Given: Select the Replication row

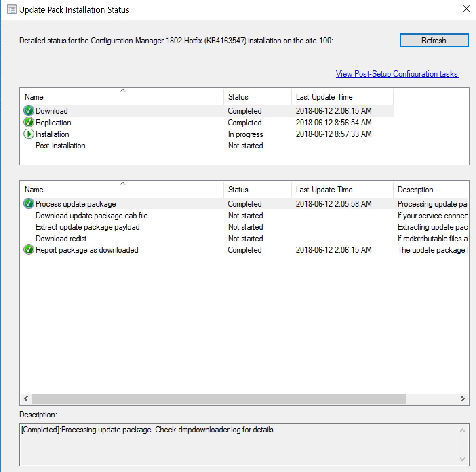Looking at the screenshot, I should point(207,122).
